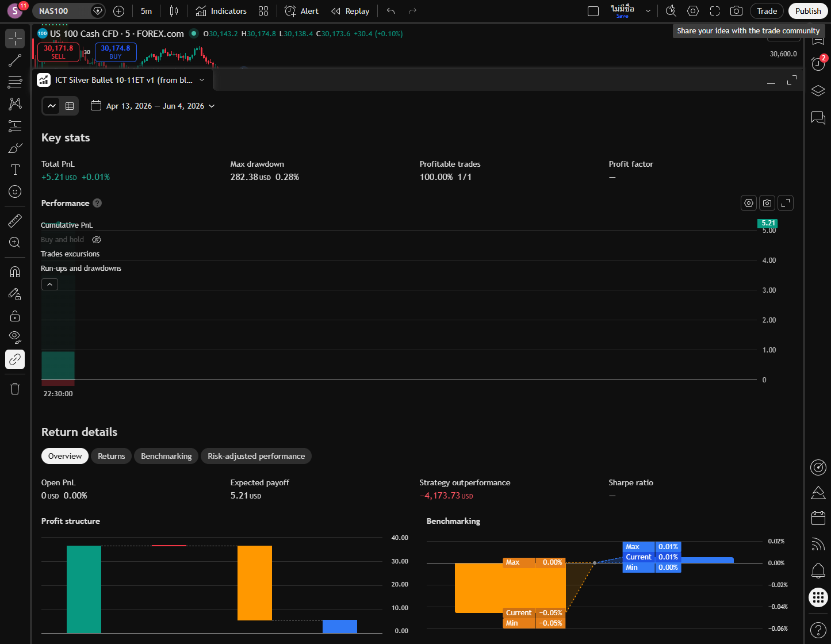
Task: Toggle the Trades excursions series
Action: (70, 254)
